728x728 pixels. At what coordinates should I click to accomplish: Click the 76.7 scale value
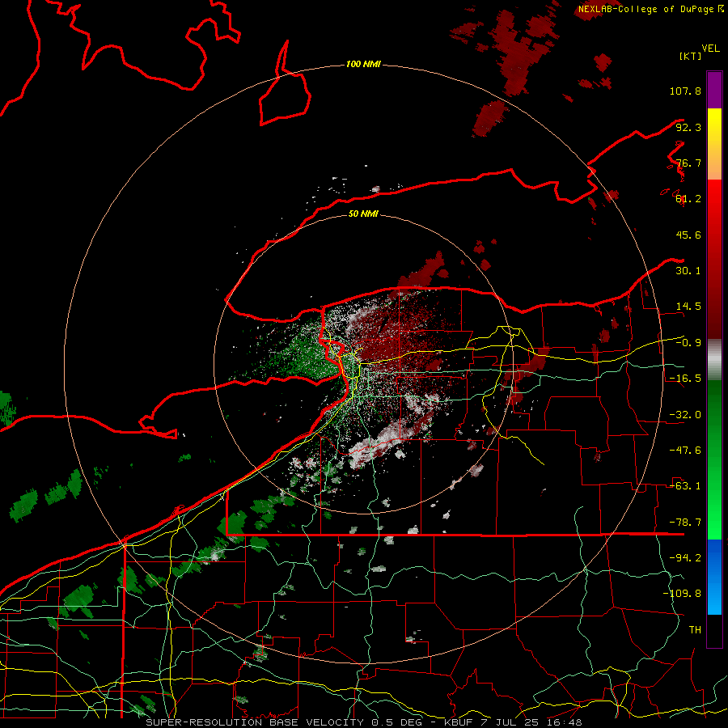click(688, 163)
